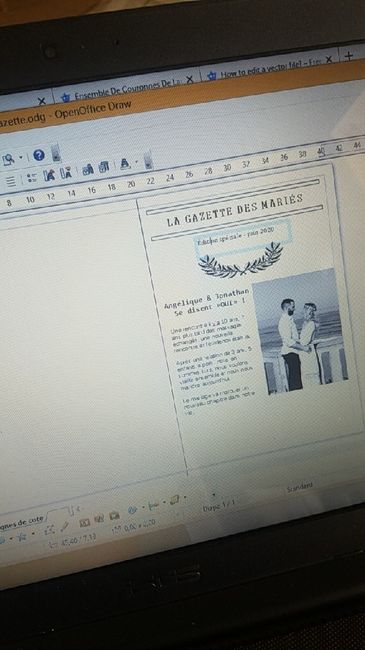365x650 pixels.
Task: Expand the overflow handle next to Help icon
Action: tap(56, 153)
